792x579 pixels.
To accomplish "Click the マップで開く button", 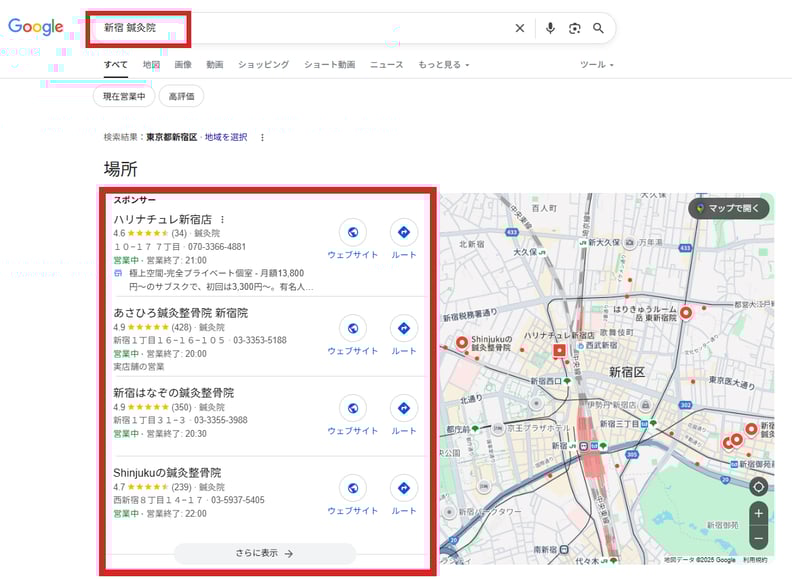I will pyautogui.click(x=729, y=208).
